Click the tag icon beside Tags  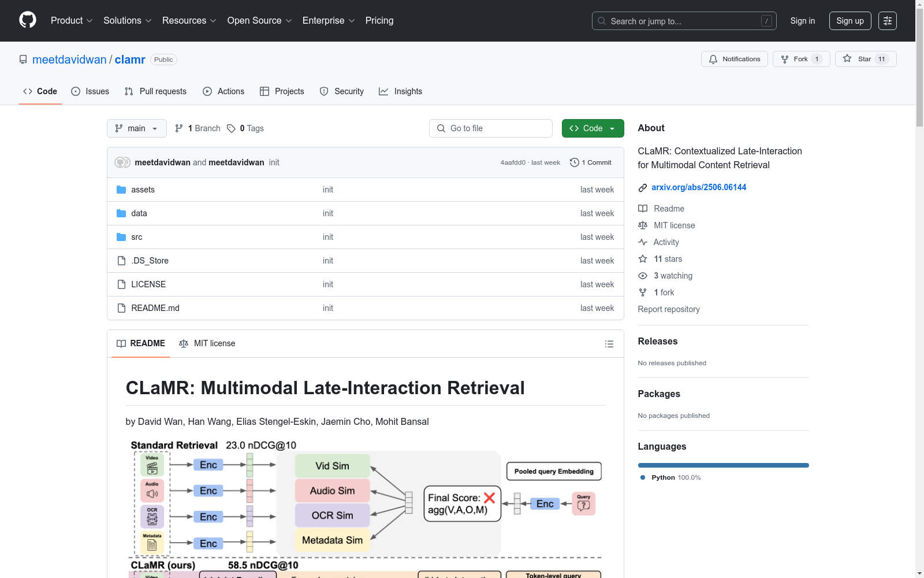[231, 128]
